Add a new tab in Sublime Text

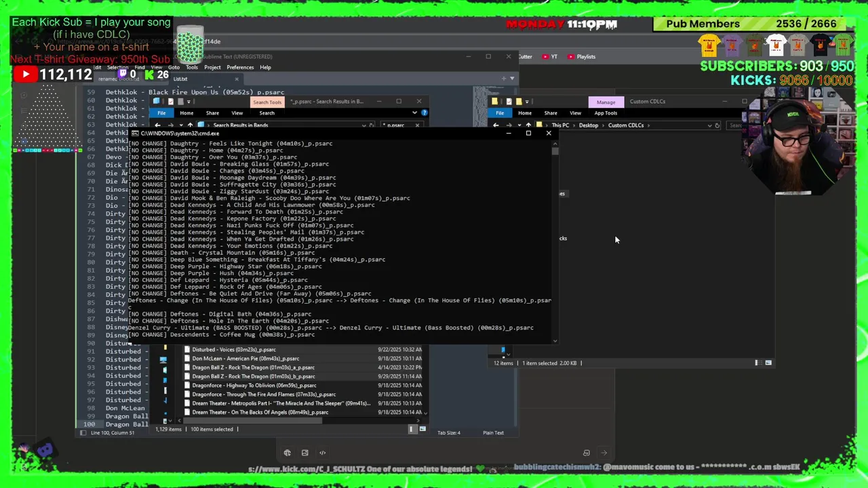[503, 79]
